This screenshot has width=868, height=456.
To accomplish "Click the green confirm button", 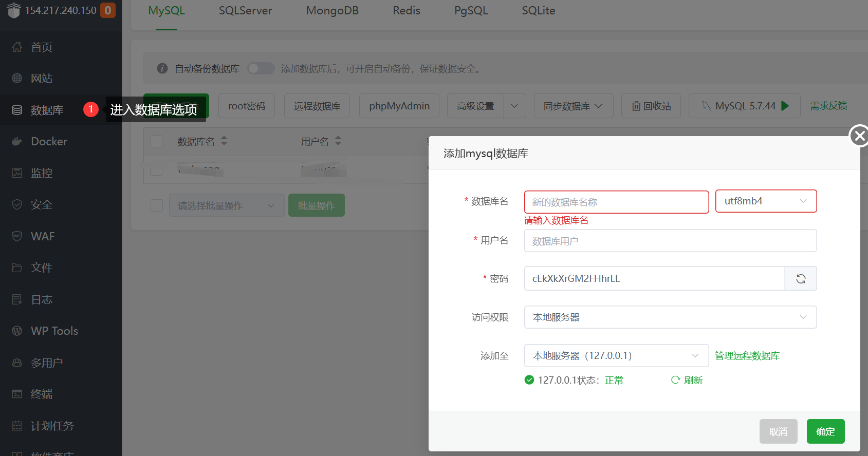I will (x=825, y=431).
